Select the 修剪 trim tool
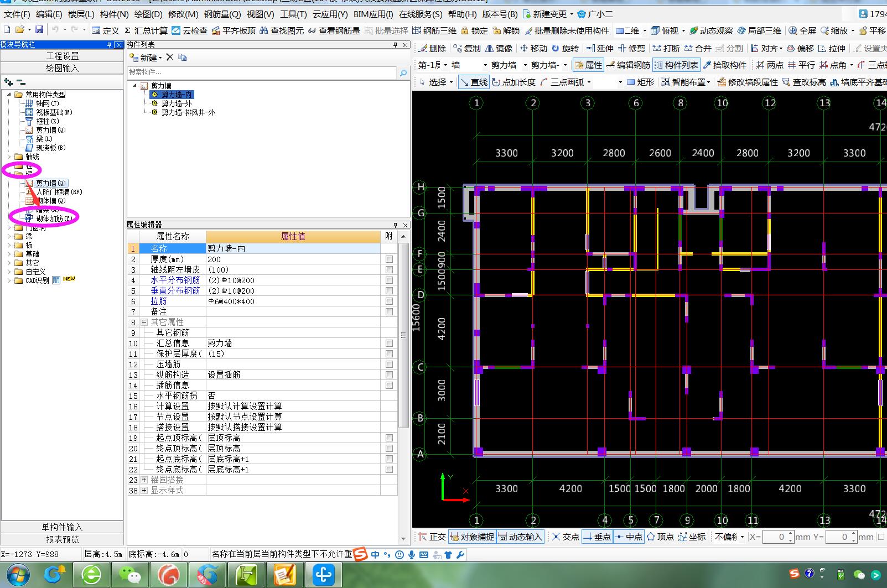Screen dimensions: 887x588 point(631,48)
